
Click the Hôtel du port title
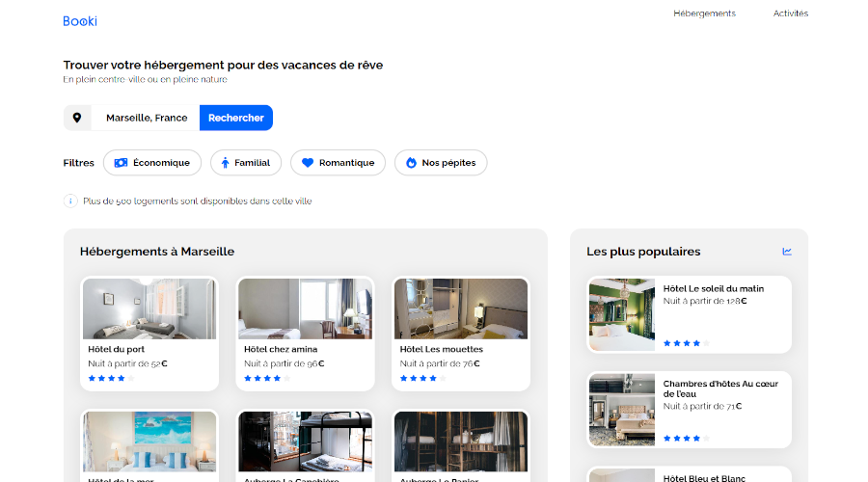117,349
